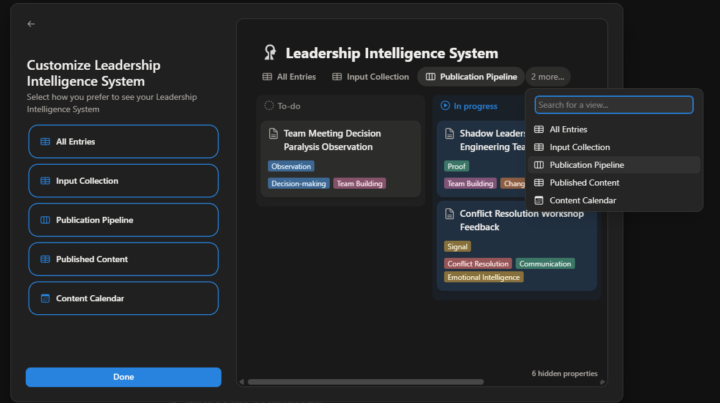Click the 6 hidden properties text

pyautogui.click(x=564, y=374)
